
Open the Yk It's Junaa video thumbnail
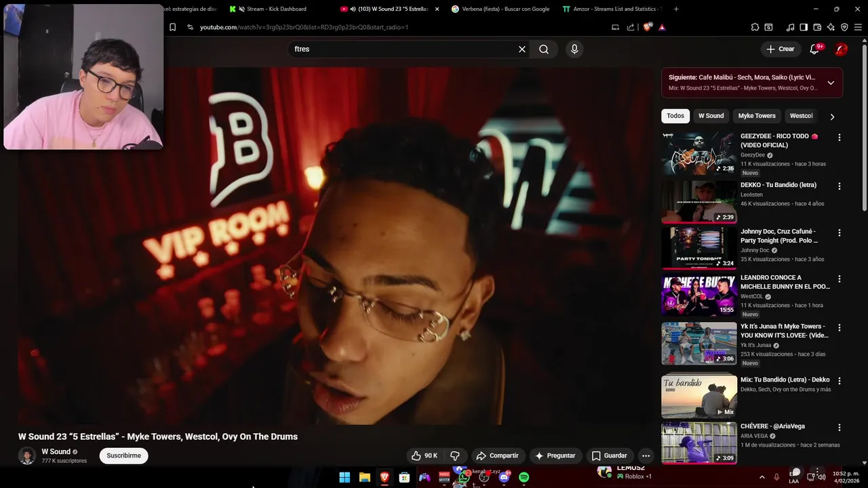coord(699,344)
